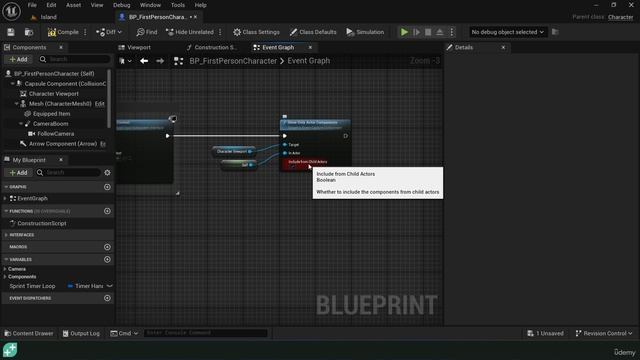This screenshot has height=360, width=640.
Task: Click the Eject button
Action: [440, 32]
